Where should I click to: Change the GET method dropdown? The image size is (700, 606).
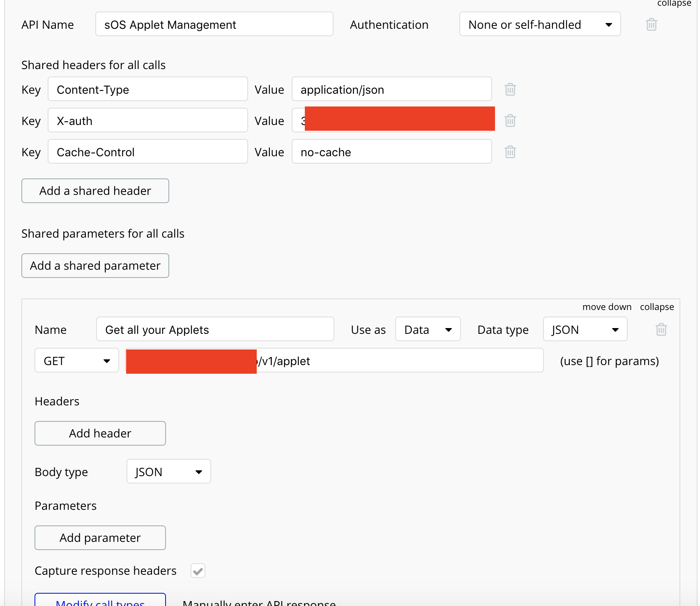click(x=77, y=361)
